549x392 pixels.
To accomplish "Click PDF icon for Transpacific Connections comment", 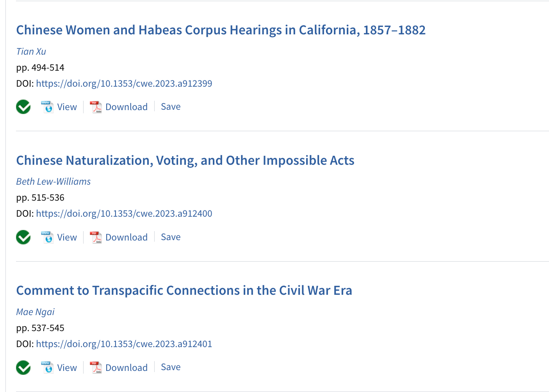I will coord(96,367).
